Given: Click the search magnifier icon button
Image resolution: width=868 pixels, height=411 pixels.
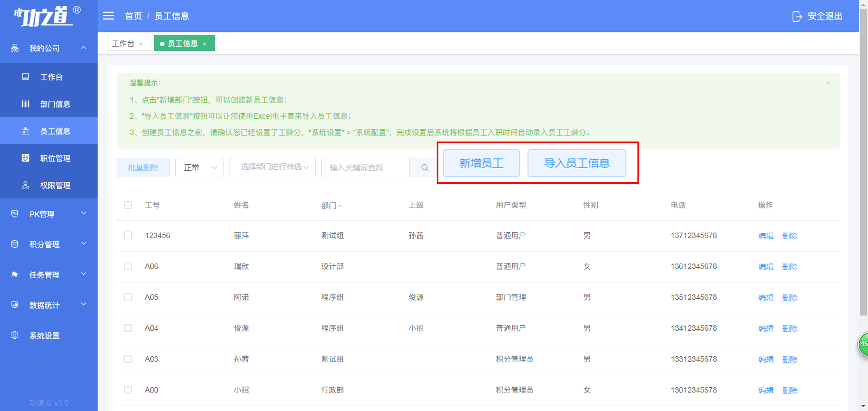Looking at the screenshot, I should (x=425, y=168).
